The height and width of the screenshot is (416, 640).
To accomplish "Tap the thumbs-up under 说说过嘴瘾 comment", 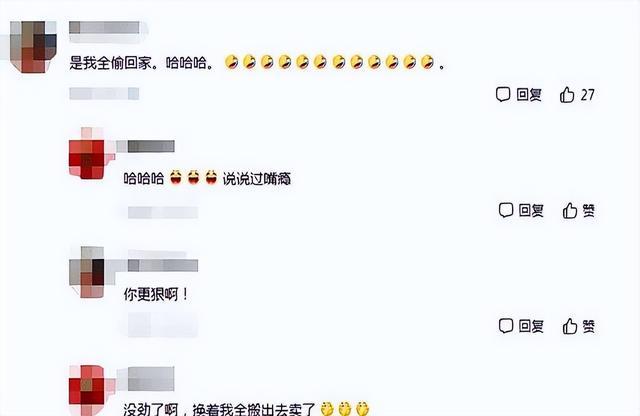I will [570, 211].
